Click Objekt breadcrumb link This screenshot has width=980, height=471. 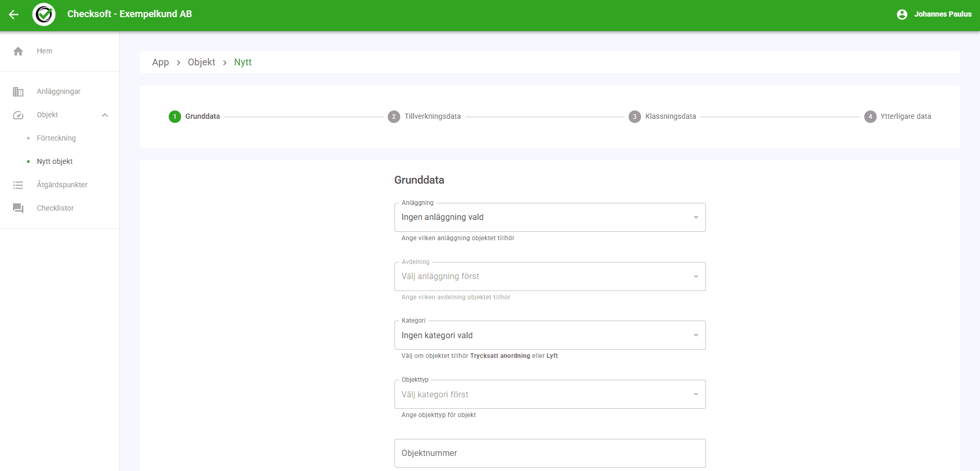click(x=201, y=62)
